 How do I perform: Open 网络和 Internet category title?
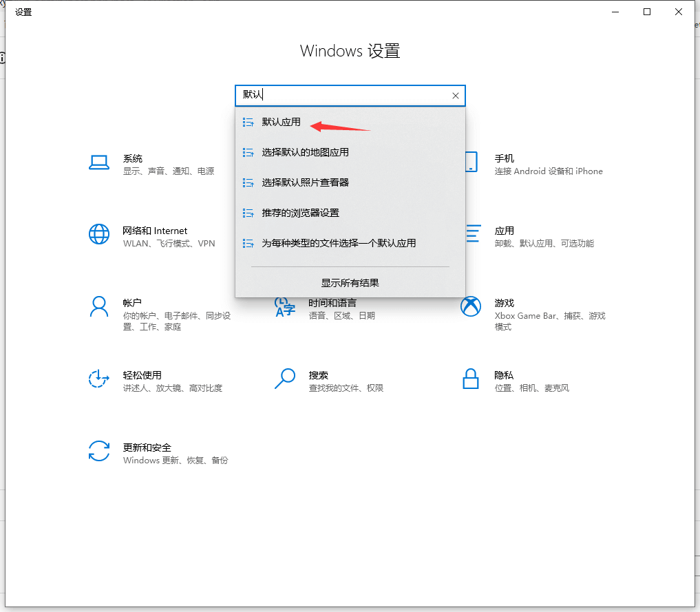[155, 231]
